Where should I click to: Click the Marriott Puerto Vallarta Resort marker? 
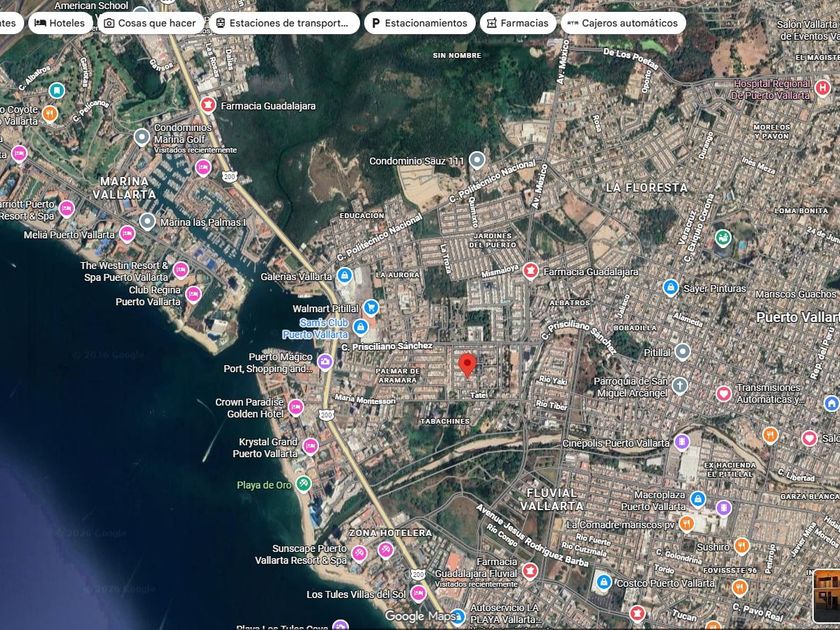point(66,208)
